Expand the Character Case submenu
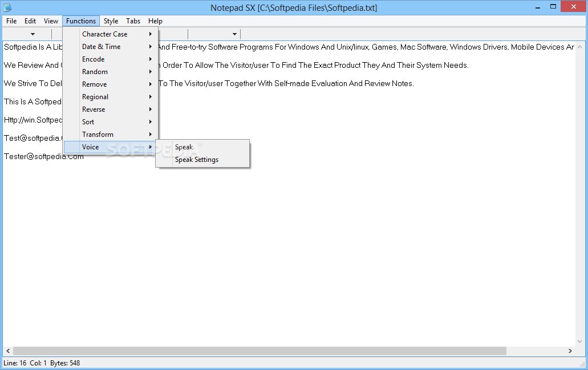This screenshot has height=370, width=588. (110, 34)
